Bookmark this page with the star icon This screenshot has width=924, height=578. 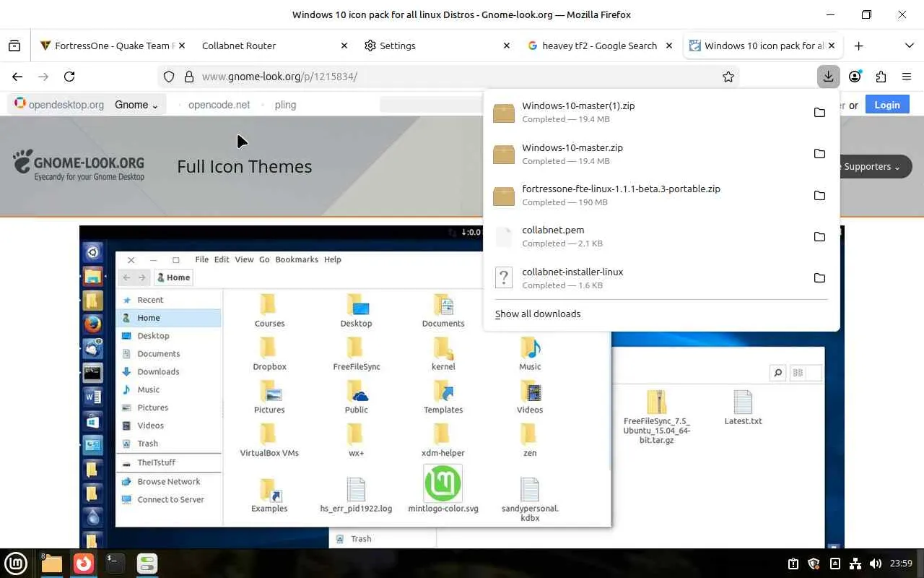coord(728,77)
